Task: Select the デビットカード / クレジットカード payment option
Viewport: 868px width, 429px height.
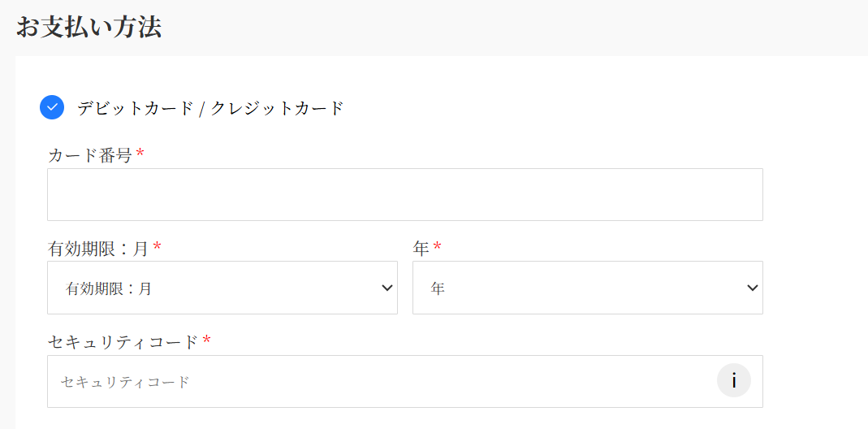Action: tap(52, 107)
